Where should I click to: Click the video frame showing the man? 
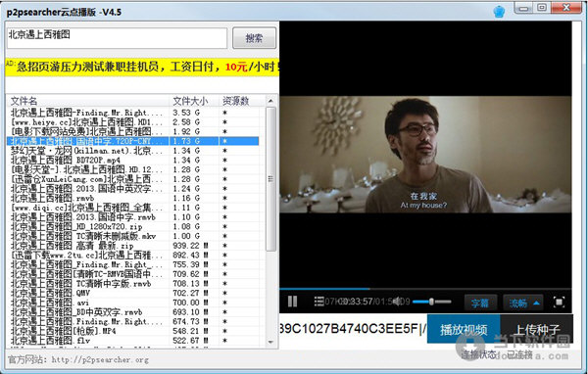click(x=425, y=155)
